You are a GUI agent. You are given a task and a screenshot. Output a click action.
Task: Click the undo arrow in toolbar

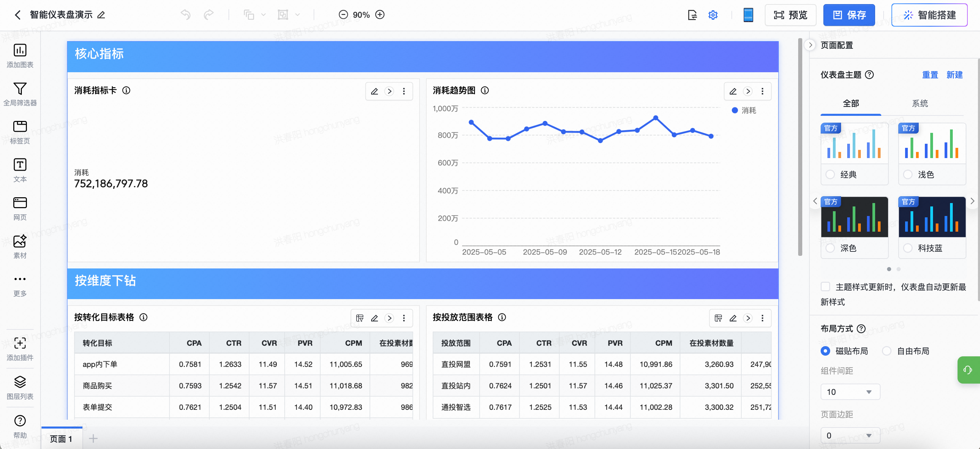pyautogui.click(x=186, y=15)
